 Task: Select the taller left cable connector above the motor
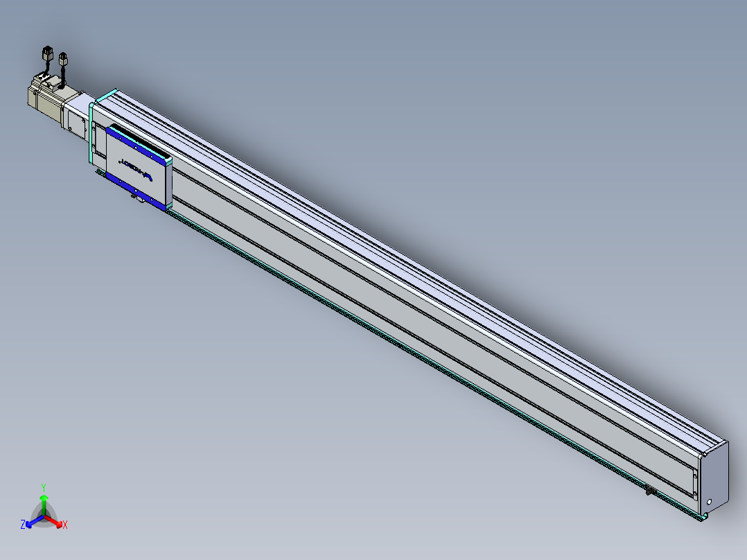pyautogui.click(x=47, y=53)
